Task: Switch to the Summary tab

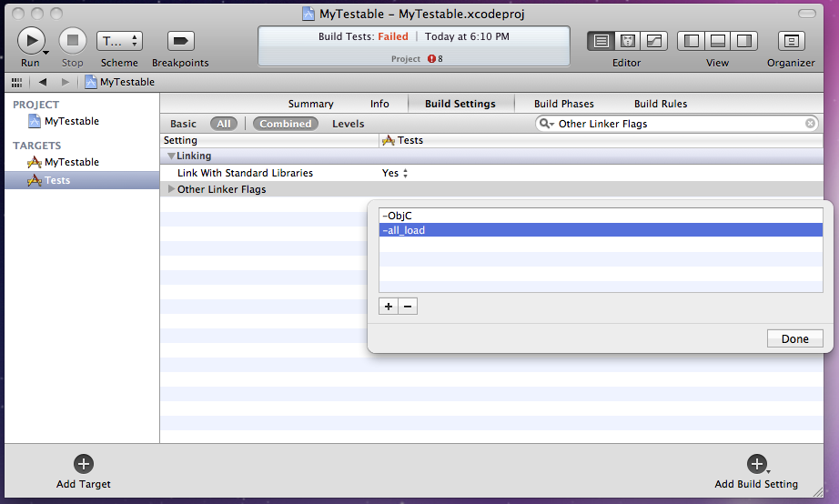Action: (x=310, y=104)
